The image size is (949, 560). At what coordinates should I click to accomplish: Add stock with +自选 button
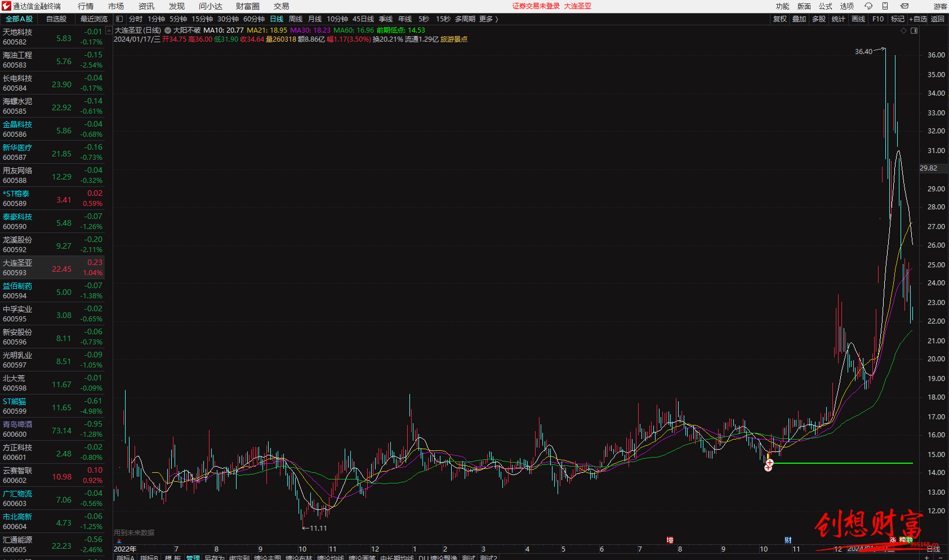click(918, 19)
